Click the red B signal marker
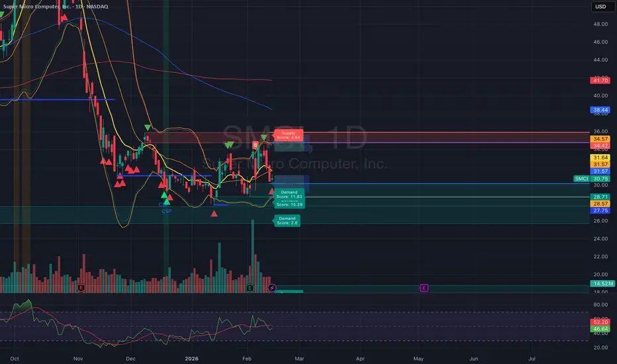 [x=256, y=145]
